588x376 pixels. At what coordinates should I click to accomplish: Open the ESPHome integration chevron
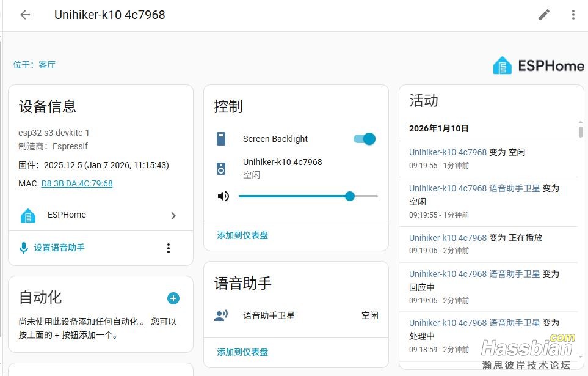[x=173, y=215]
